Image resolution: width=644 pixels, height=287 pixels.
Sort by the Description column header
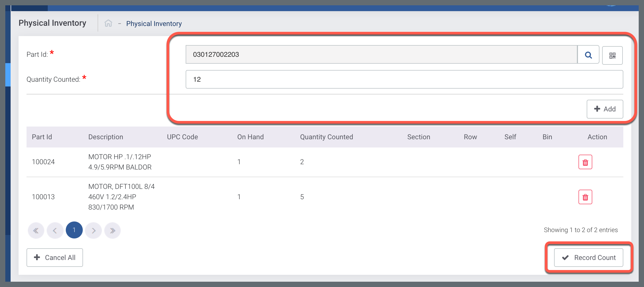pos(106,137)
